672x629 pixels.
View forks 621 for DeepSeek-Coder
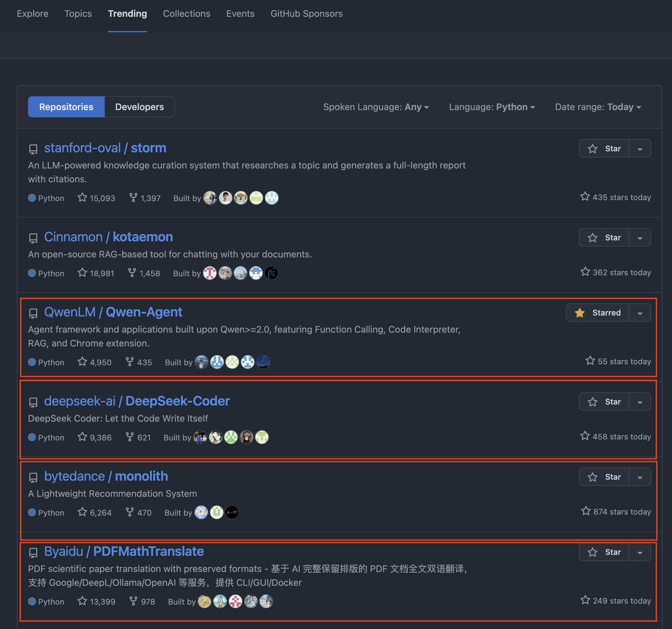click(x=138, y=437)
